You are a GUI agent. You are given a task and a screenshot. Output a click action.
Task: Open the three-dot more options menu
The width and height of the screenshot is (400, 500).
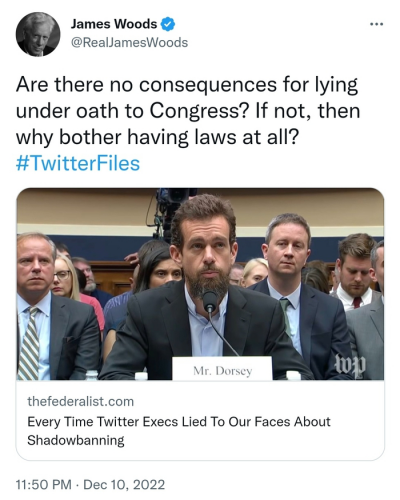(x=377, y=24)
